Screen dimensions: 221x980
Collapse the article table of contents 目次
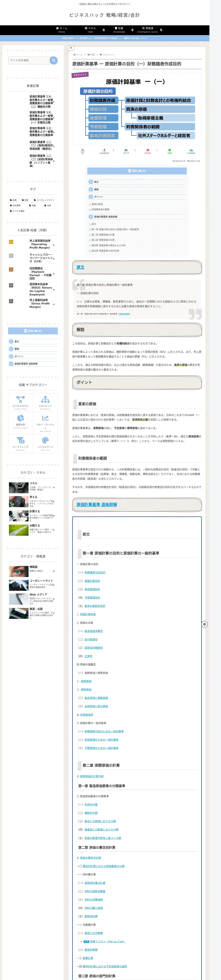pos(137,171)
